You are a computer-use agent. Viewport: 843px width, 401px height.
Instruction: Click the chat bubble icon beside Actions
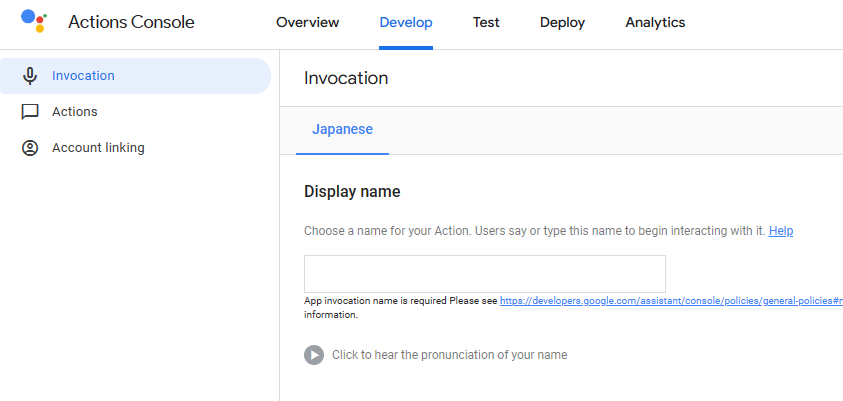click(30, 112)
